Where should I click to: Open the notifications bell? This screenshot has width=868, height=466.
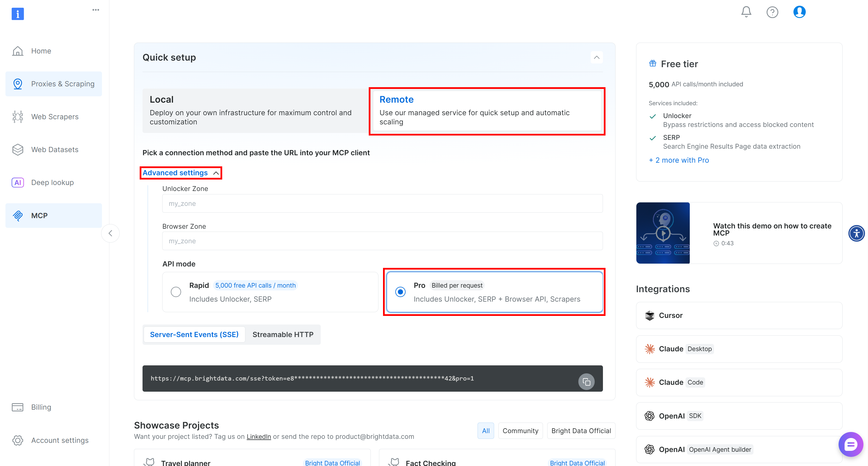(x=746, y=12)
